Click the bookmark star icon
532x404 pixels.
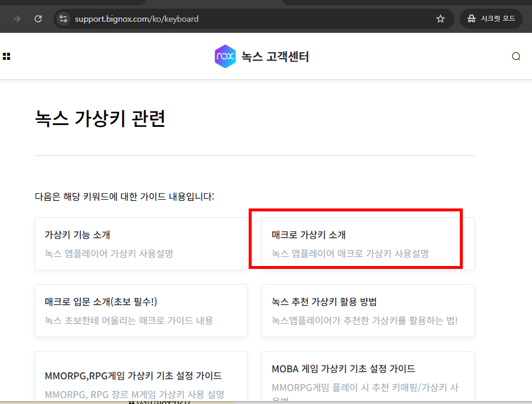pyautogui.click(x=440, y=18)
